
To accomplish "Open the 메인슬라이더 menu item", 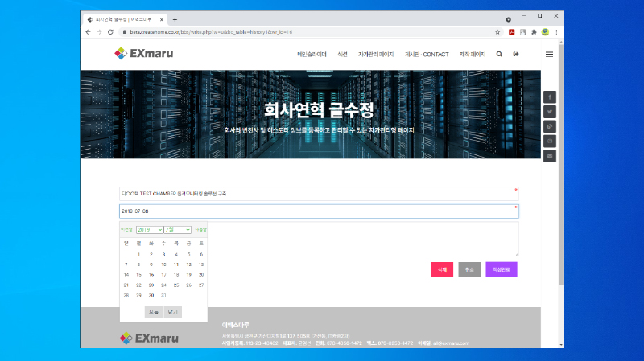I will pos(312,54).
